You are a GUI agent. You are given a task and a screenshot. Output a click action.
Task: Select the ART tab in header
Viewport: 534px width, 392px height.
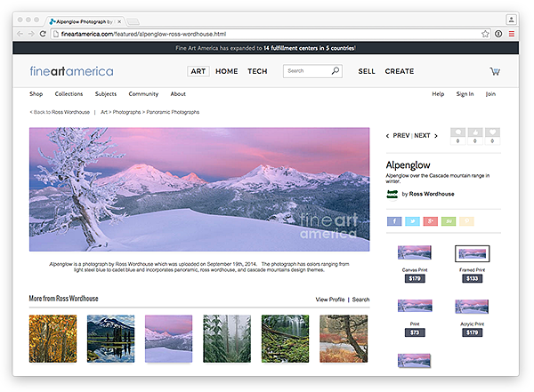point(198,71)
